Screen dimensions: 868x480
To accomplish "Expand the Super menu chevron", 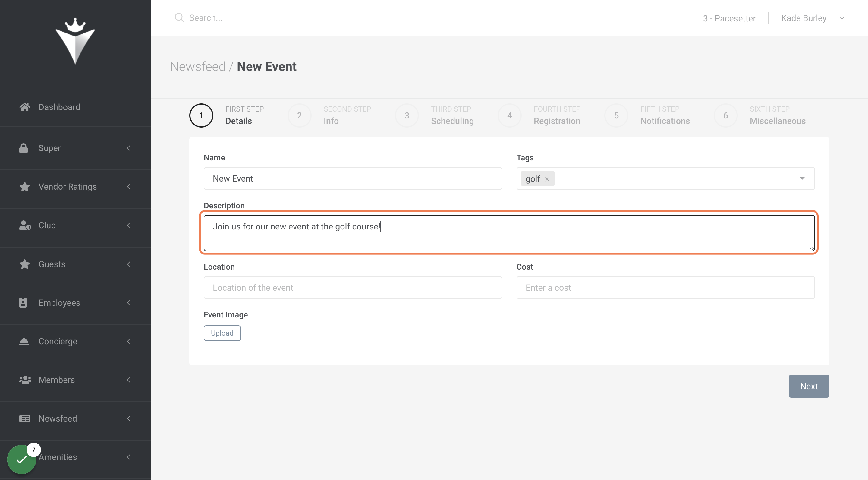I will 129,148.
